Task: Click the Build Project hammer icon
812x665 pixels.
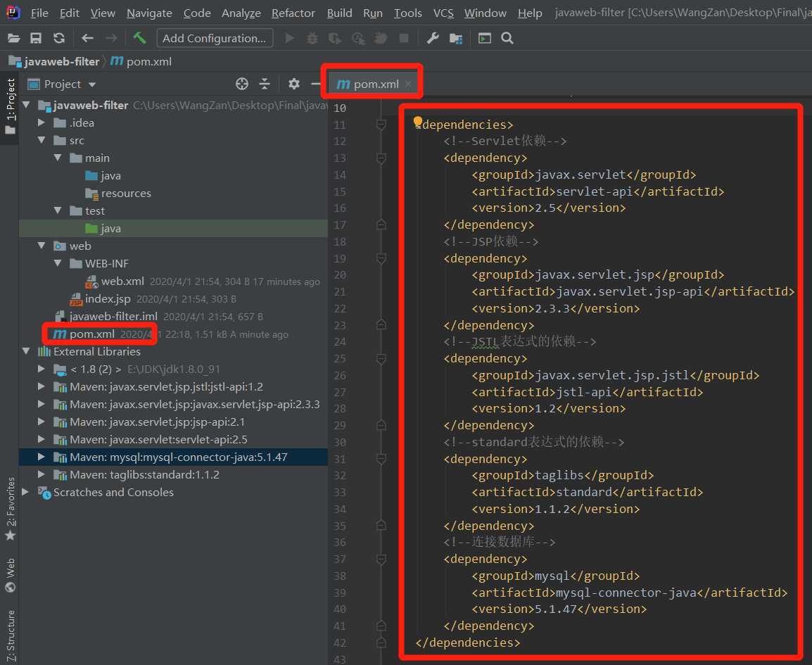Action: [x=139, y=38]
